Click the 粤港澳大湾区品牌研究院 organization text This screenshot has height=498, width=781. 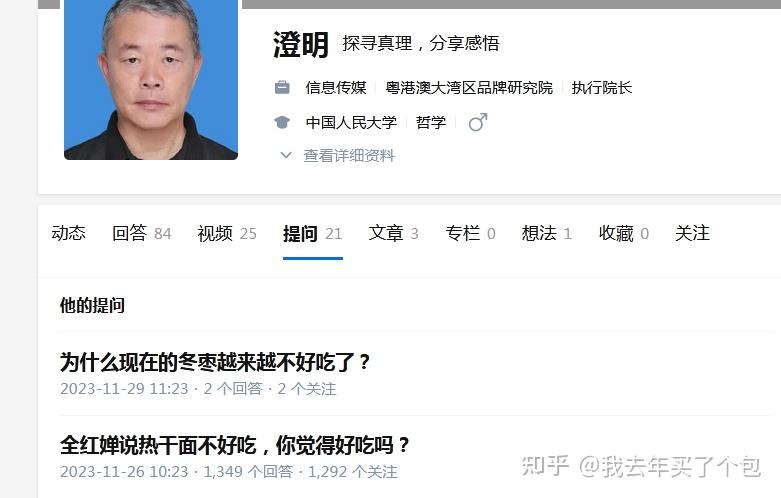coord(469,88)
